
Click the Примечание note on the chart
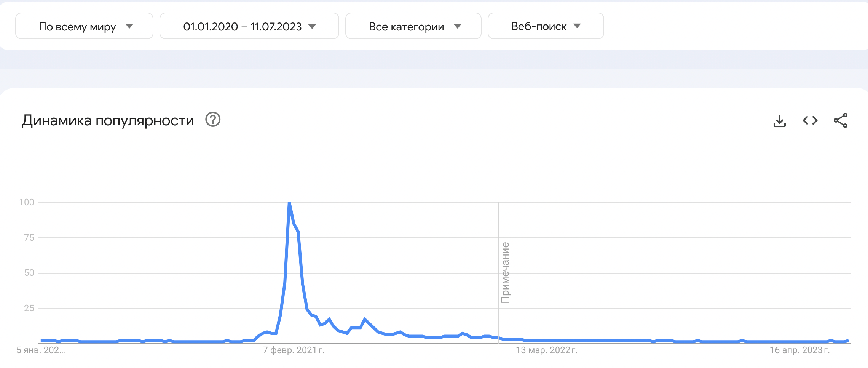click(x=505, y=272)
